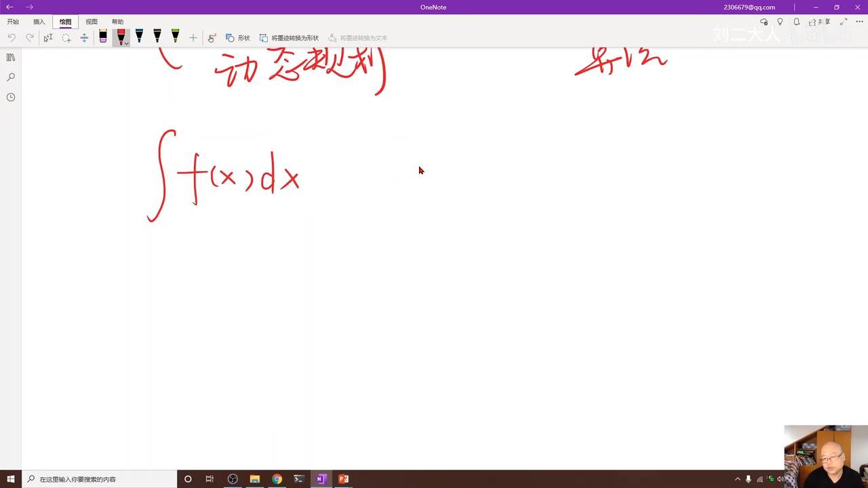Screen dimensions: 868x488
Task: Open the 视图 tab
Action: coord(92,22)
